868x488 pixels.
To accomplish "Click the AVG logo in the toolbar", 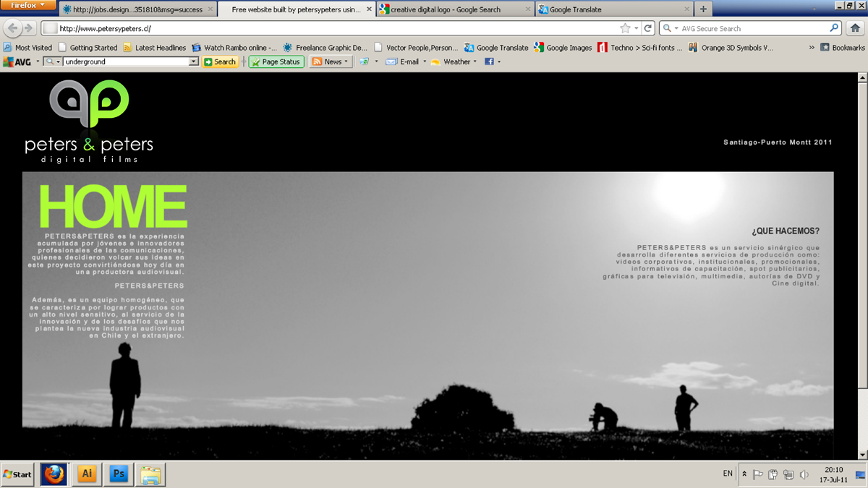I will (x=17, y=62).
